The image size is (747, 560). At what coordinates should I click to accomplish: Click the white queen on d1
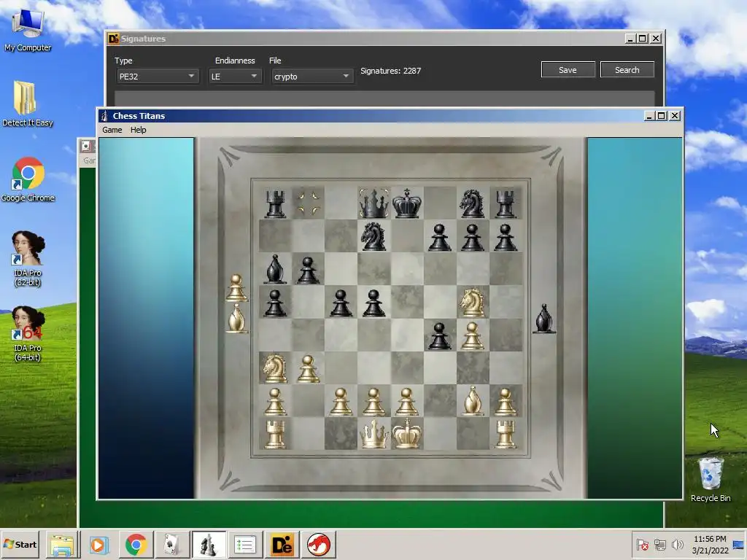click(373, 434)
